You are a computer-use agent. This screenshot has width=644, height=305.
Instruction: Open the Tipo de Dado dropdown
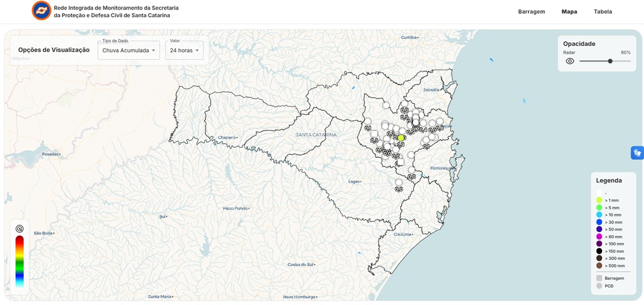click(128, 51)
